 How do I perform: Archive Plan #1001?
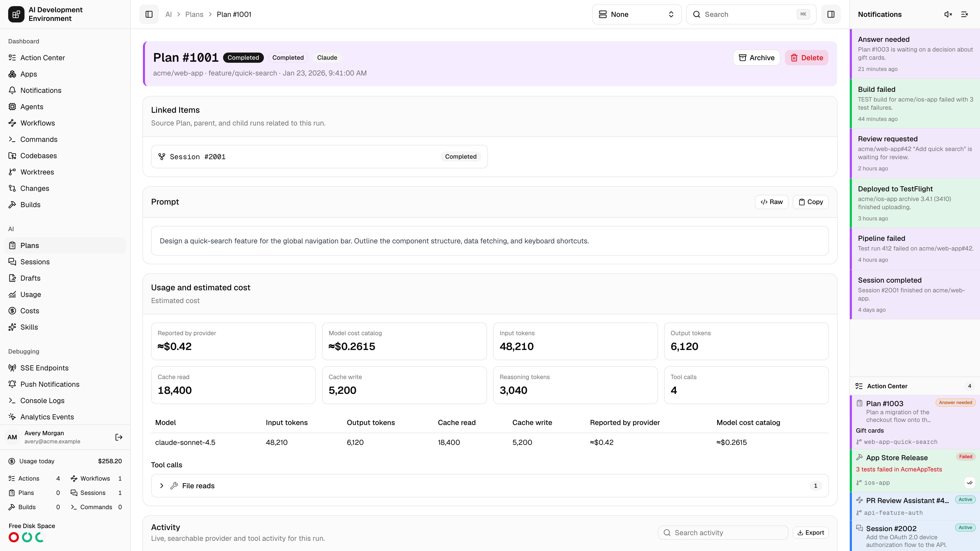tap(756, 58)
